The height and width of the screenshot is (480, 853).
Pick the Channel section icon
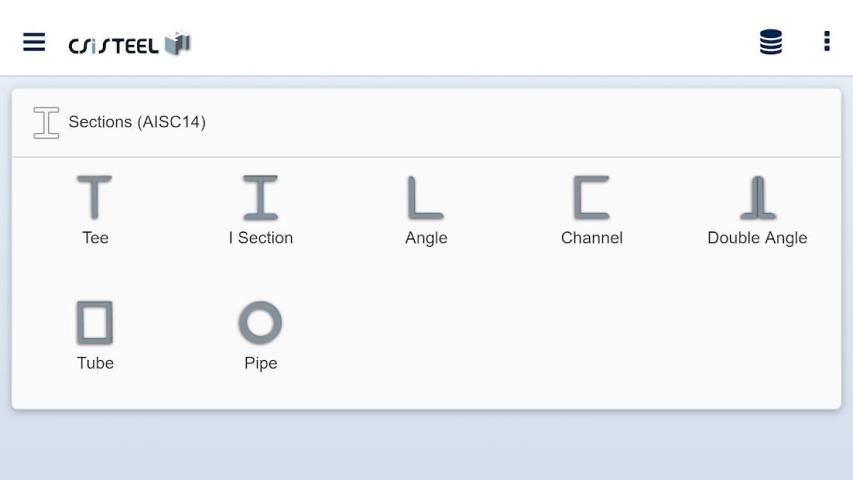(591, 197)
